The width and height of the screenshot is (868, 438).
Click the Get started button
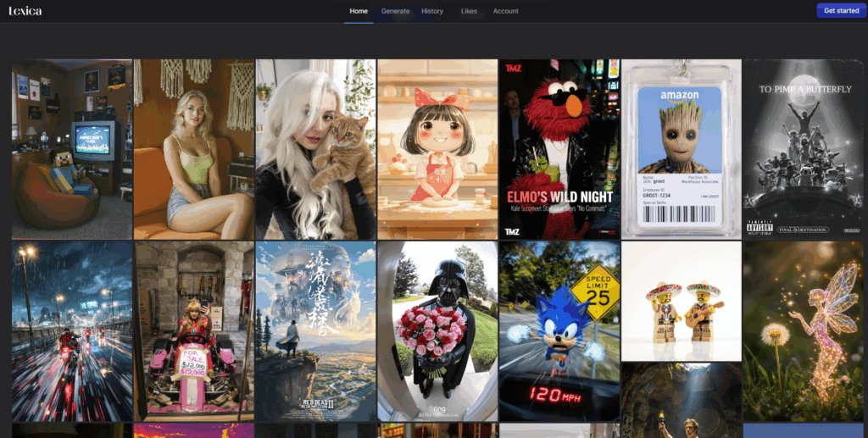tap(841, 10)
